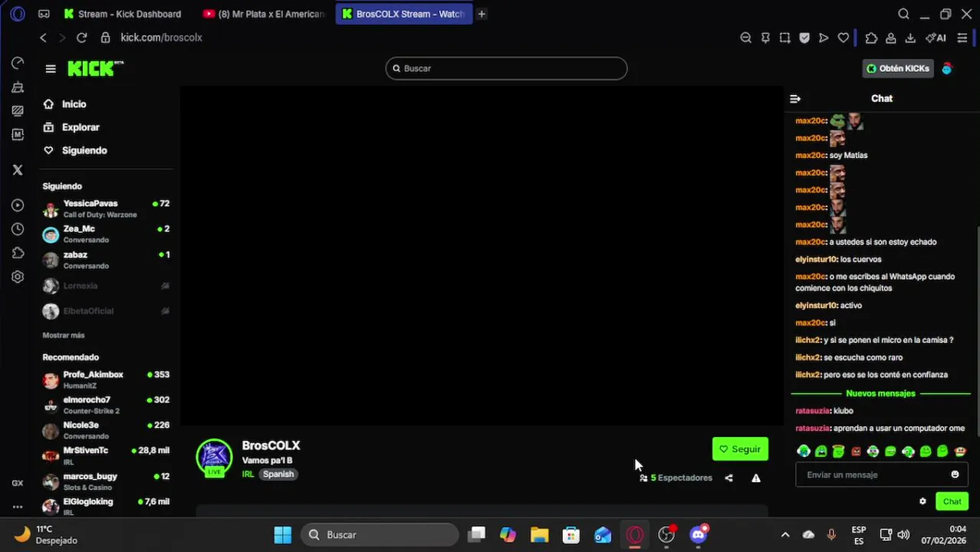
Task: Click the Kick search field
Action: pyautogui.click(x=506, y=68)
